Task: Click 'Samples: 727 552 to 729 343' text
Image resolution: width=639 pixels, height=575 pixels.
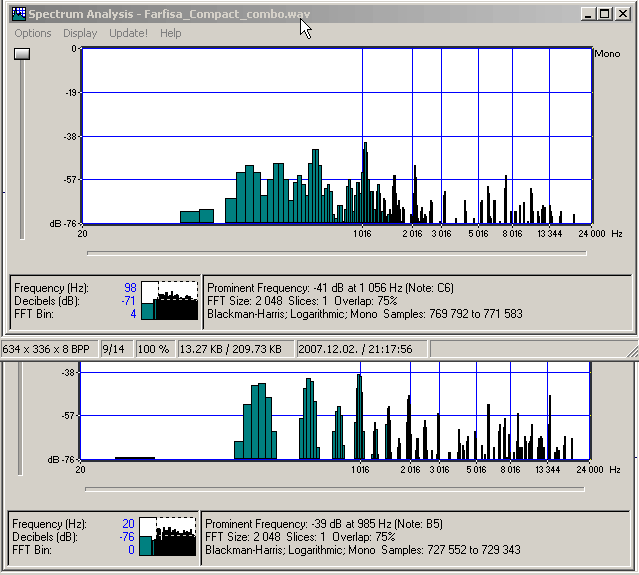Action: [451, 550]
